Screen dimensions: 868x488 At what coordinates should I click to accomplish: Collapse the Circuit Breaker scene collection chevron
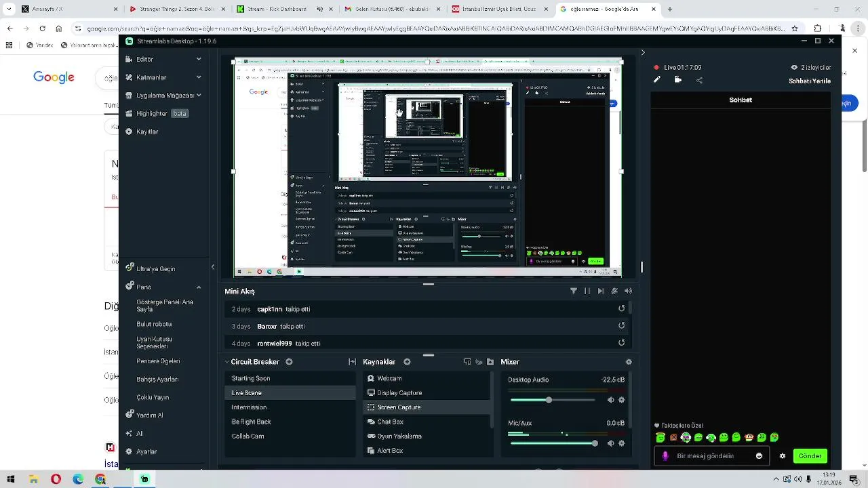[x=226, y=362]
